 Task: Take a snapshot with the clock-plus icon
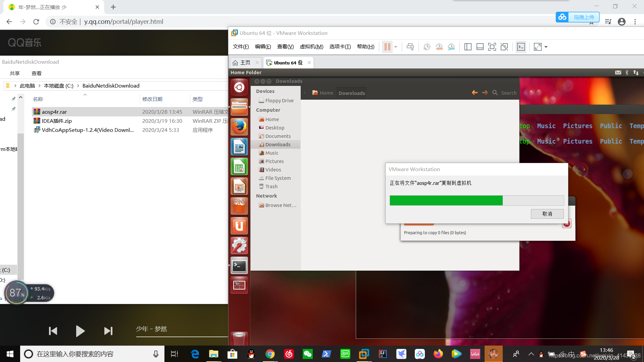427,47
